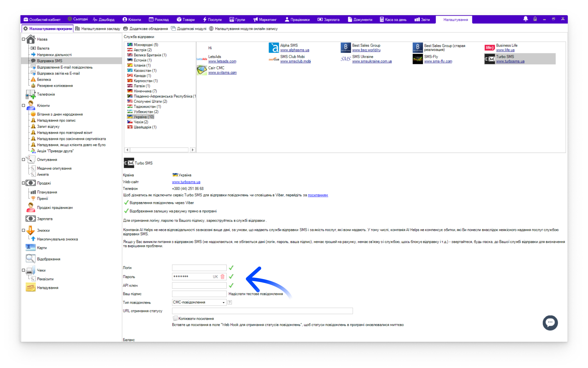Open the notifications bell icon
Screen dimensions: 588x368
point(525,19)
